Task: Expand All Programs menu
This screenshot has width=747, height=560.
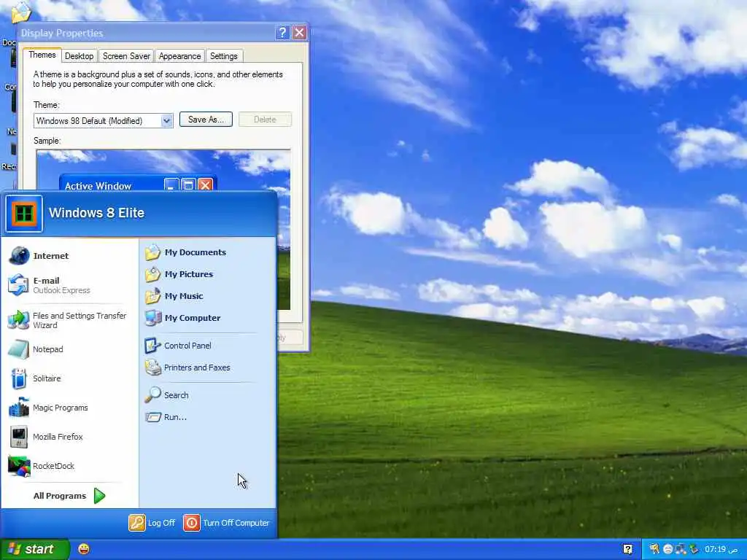Action: [69, 496]
